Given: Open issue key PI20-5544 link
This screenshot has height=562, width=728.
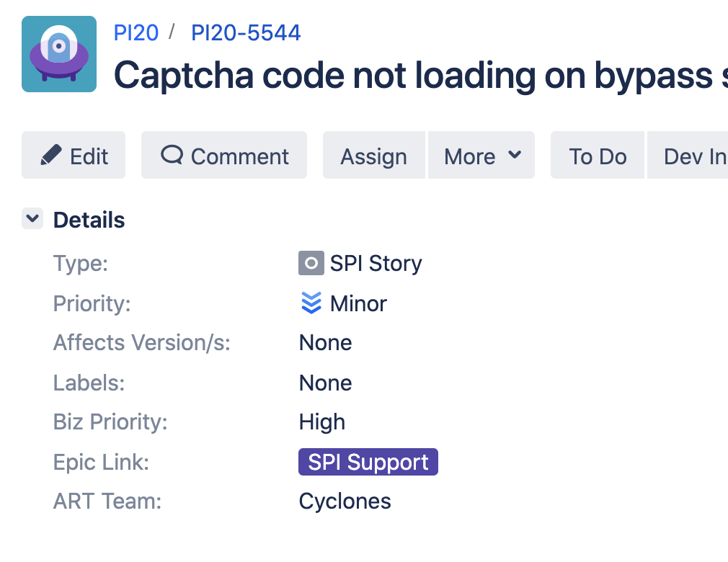Looking at the screenshot, I should 246,33.
